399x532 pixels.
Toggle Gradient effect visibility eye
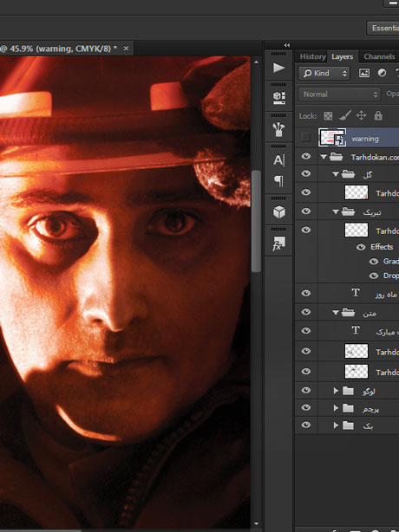(374, 262)
